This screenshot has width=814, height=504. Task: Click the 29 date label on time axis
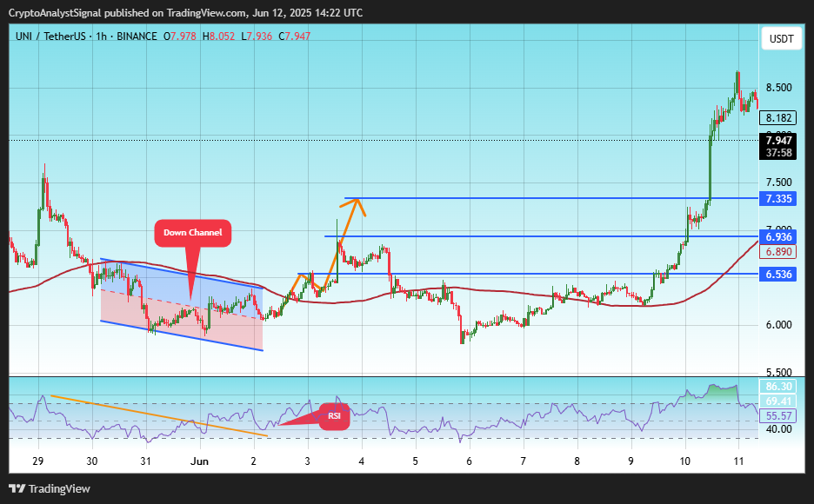[38, 461]
